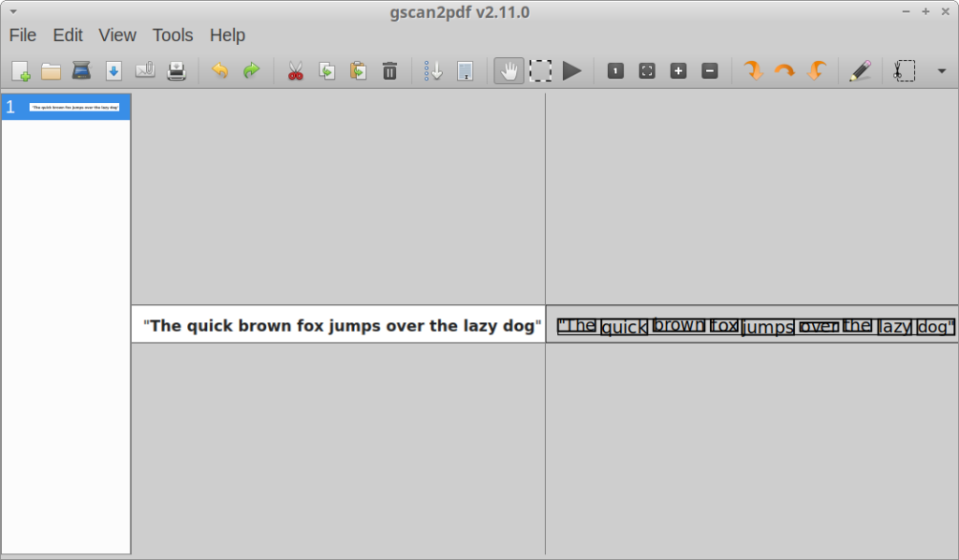The height and width of the screenshot is (560, 959).
Task: Open the View menu
Action: point(117,36)
